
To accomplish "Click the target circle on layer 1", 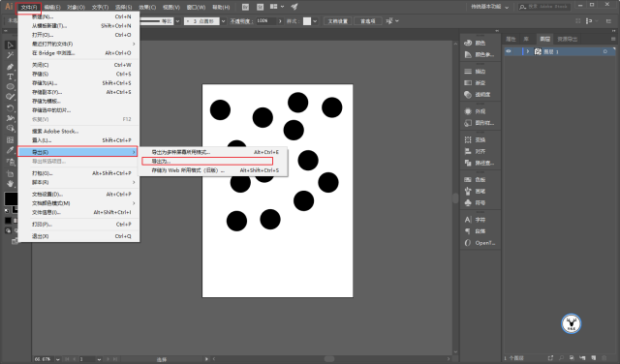I will click(x=604, y=51).
